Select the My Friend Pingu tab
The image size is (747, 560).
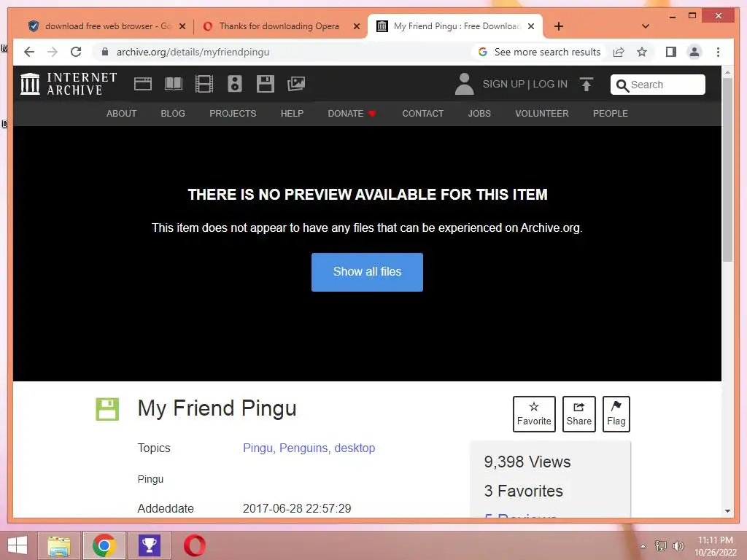tap(457, 26)
